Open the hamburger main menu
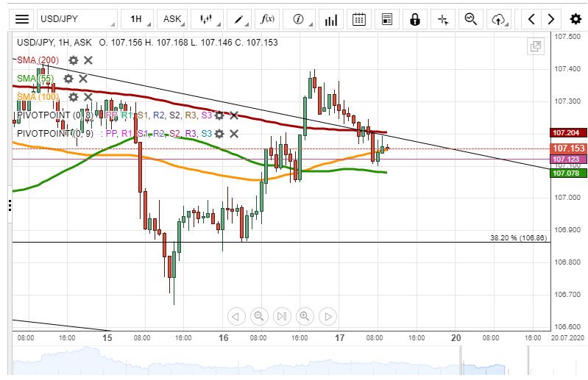Viewport: 588px width, 380px height. (x=22, y=19)
